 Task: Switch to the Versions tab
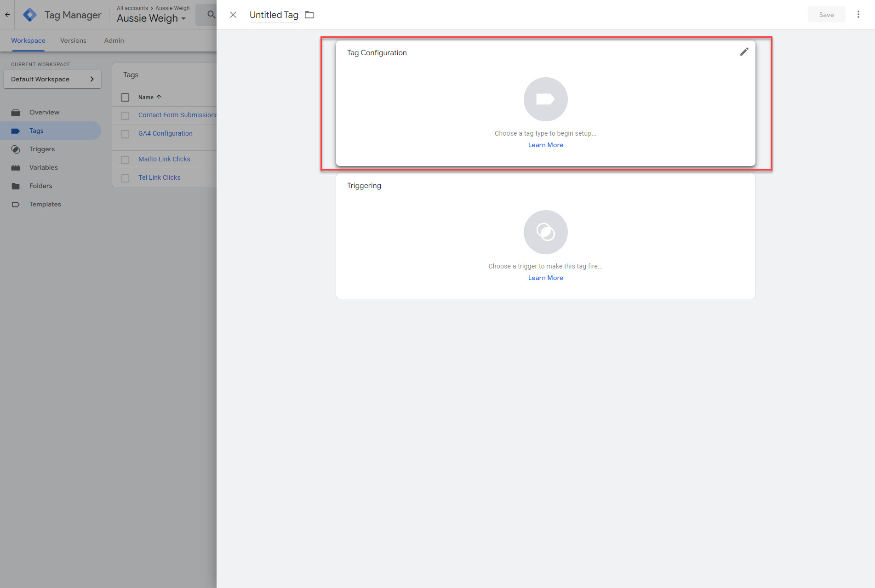[73, 40]
